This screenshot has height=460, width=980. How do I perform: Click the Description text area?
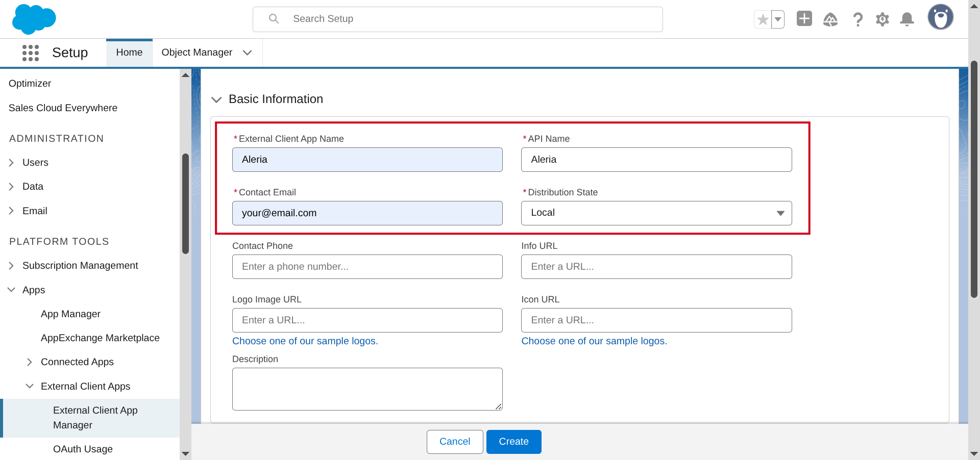[x=367, y=389]
